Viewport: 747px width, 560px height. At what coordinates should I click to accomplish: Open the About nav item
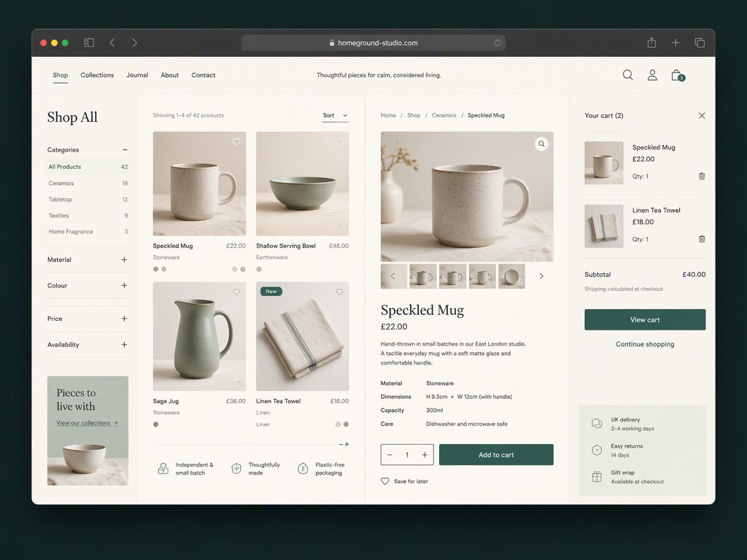point(169,75)
